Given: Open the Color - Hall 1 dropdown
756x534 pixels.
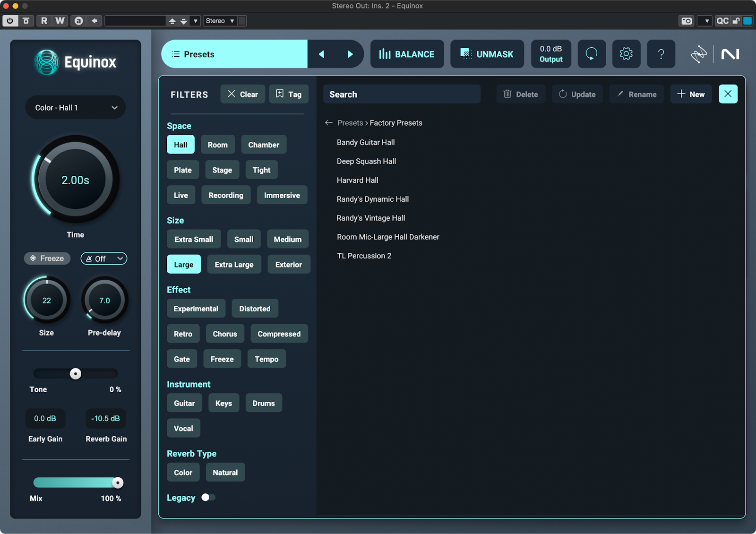Looking at the screenshot, I should [76, 108].
